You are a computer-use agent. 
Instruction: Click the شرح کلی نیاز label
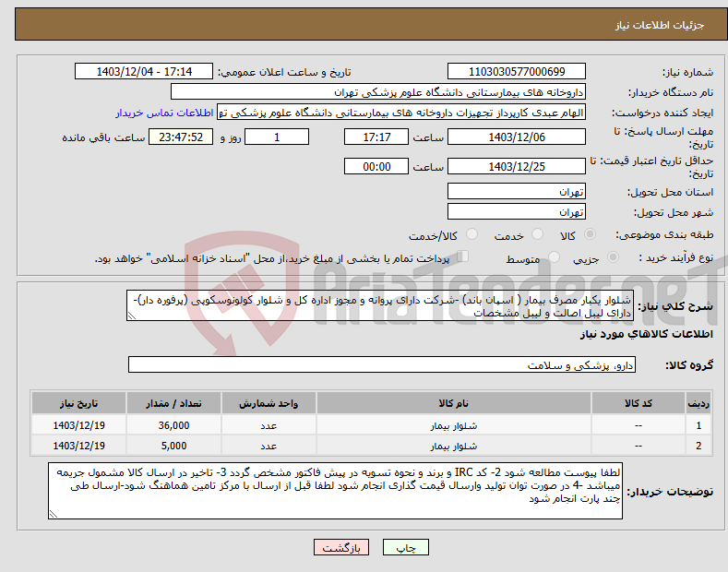pyautogui.click(x=675, y=306)
